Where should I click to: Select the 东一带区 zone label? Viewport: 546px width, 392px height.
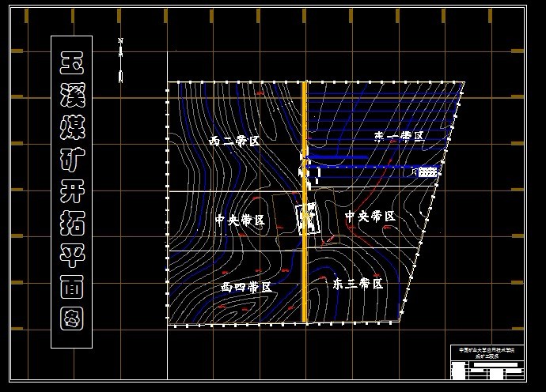399,137
